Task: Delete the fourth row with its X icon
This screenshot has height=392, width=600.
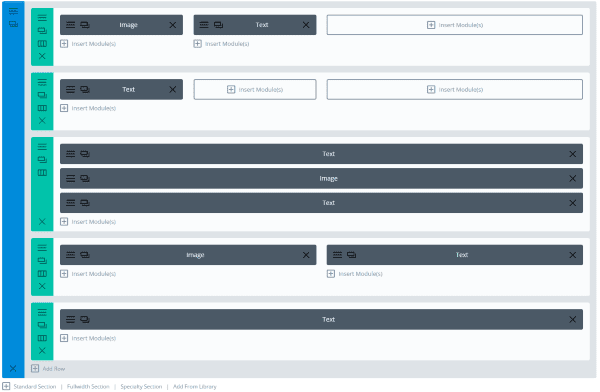Action: [x=42, y=286]
